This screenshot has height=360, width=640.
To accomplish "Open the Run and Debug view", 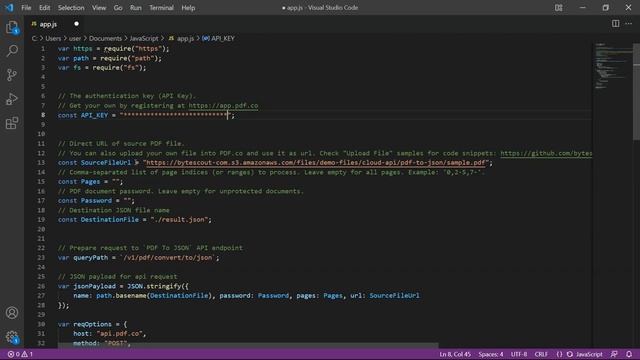I will pos(12,99).
